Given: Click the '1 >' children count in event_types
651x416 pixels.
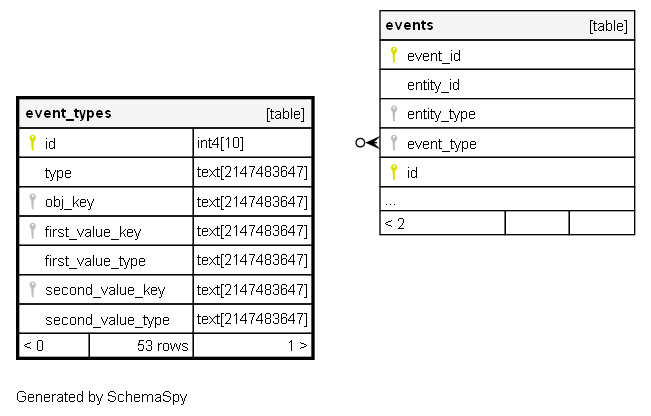Looking at the screenshot, I should tap(297, 346).
